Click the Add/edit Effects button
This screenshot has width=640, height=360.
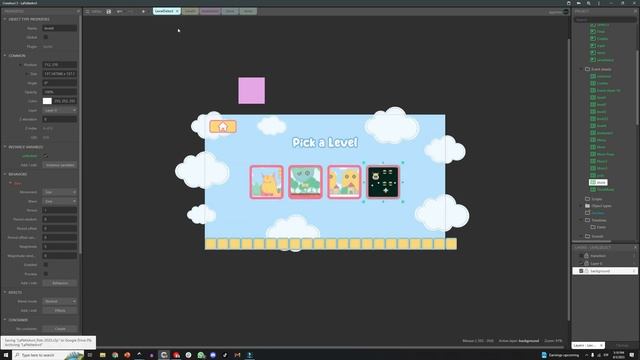coord(60,310)
